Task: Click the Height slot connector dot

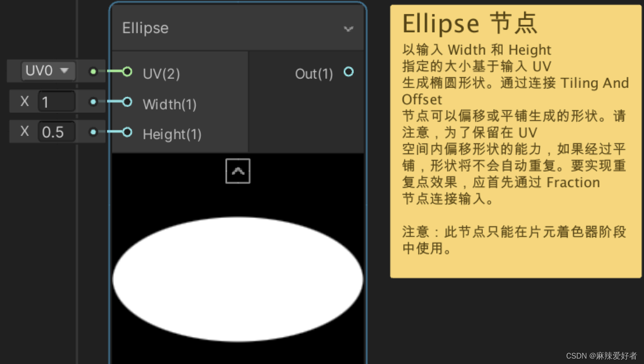Action: coord(93,132)
